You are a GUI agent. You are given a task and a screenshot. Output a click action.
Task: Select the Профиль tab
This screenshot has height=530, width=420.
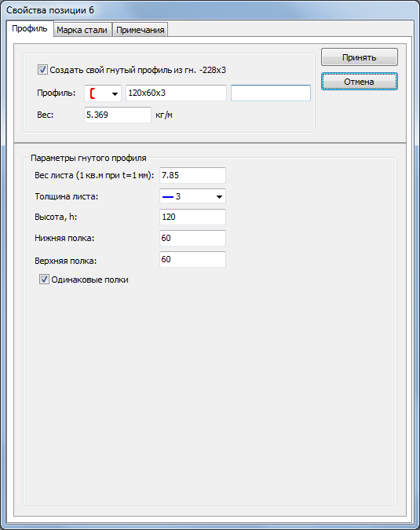click(x=30, y=28)
